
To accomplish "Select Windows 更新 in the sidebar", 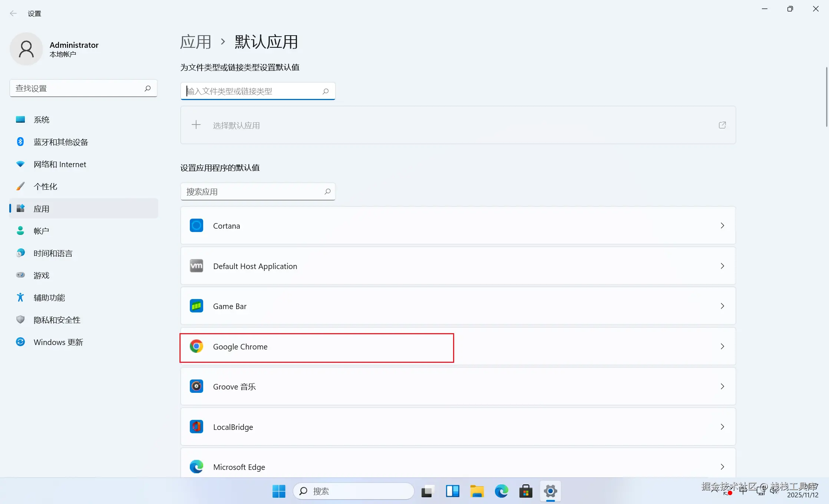I will point(58,342).
